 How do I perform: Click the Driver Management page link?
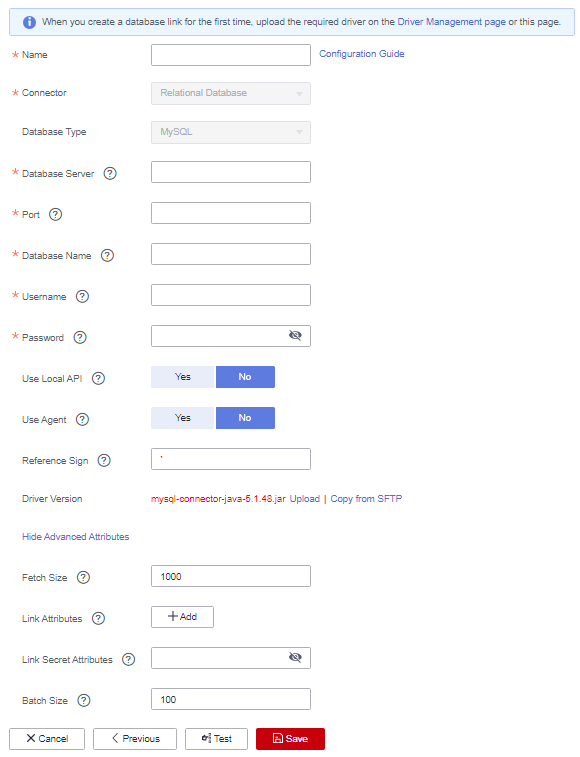click(452, 22)
